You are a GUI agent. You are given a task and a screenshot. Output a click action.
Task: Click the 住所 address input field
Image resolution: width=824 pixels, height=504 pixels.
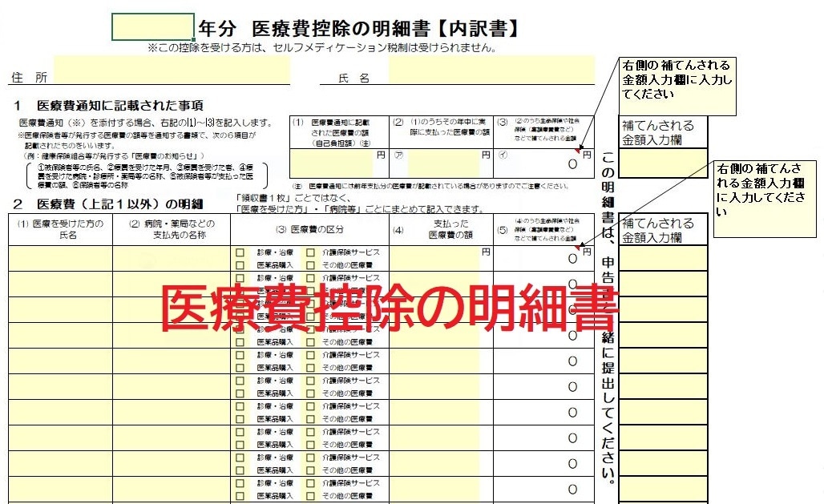172,70
